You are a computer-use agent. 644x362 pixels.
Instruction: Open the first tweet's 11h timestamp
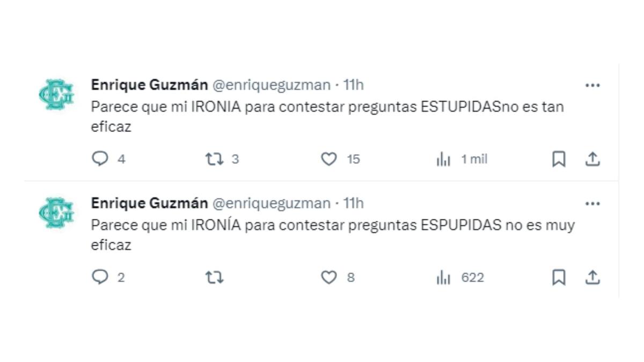354,85
